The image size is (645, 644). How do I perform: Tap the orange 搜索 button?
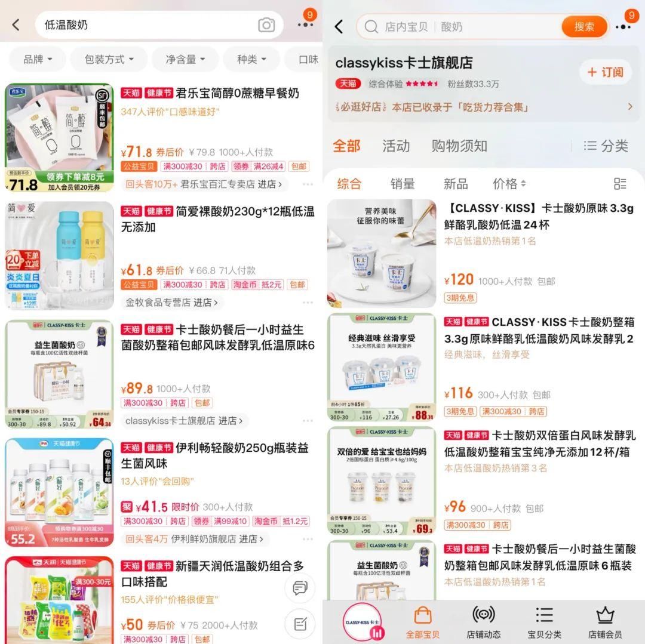tap(584, 27)
